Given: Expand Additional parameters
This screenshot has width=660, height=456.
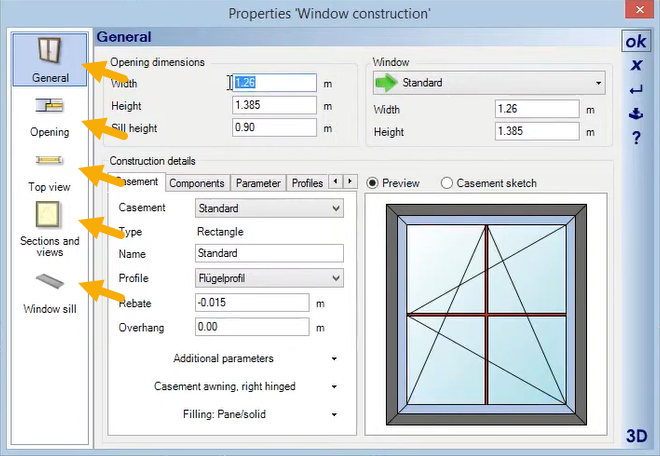Looking at the screenshot, I should tap(255, 358).
